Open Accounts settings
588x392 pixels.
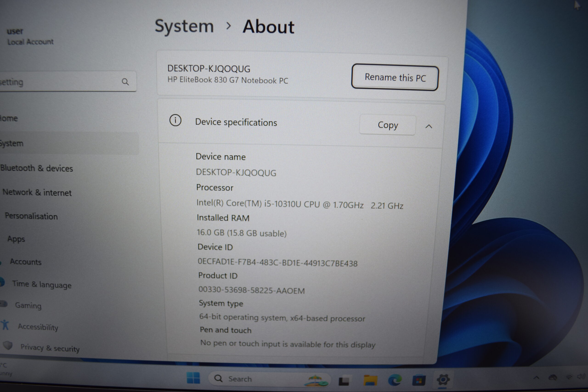coord(25,262)
